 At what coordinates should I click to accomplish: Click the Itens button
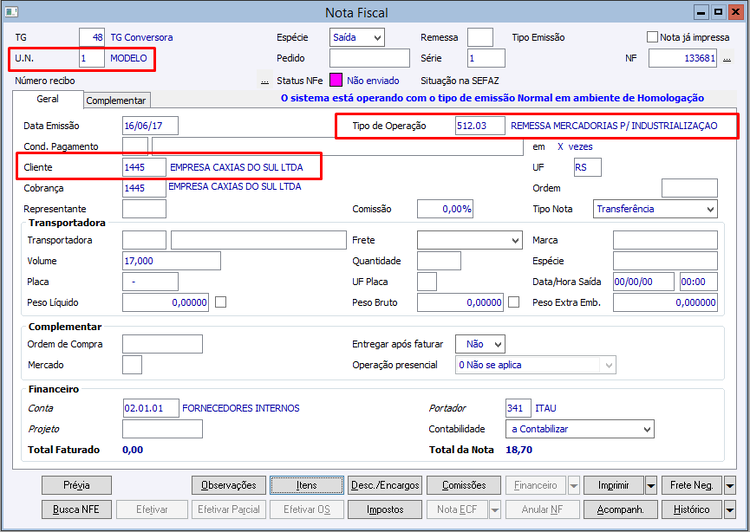point(307,486)
